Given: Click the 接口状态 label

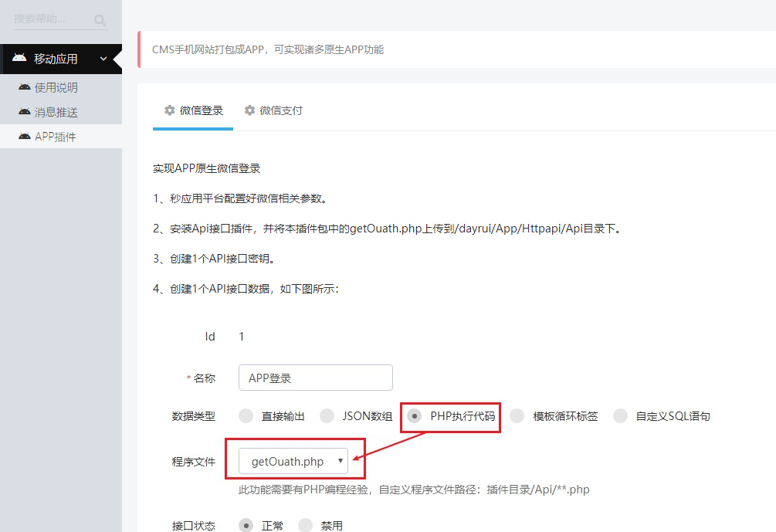Looking at the screenshot, I should [194, 526].
